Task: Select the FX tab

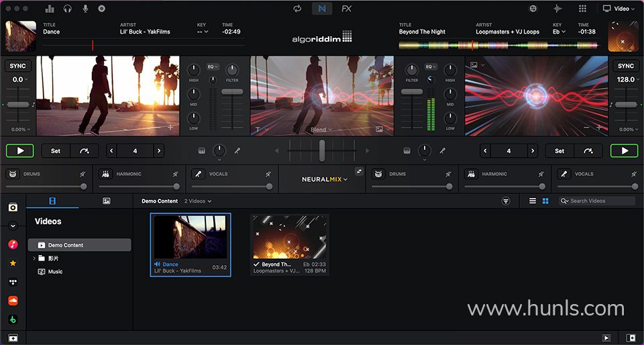Action: coord(346,9)
